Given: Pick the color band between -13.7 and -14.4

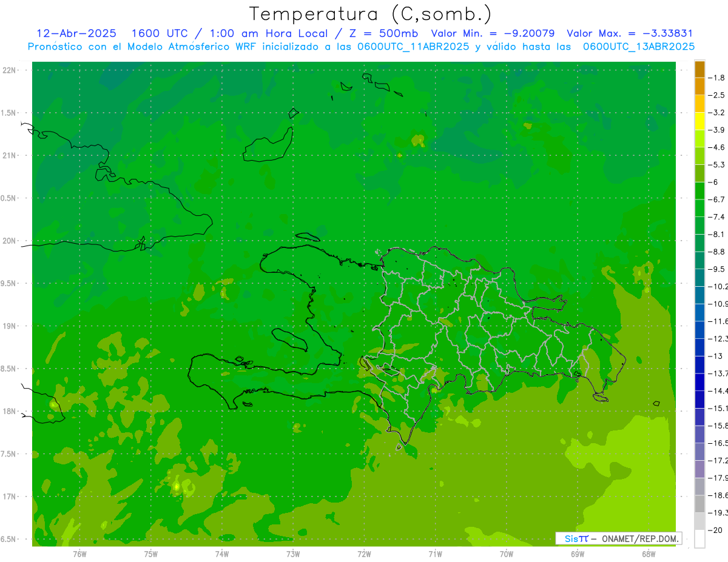Looking at the screenshot, I should pyautogui.click(x=699, y=382).
